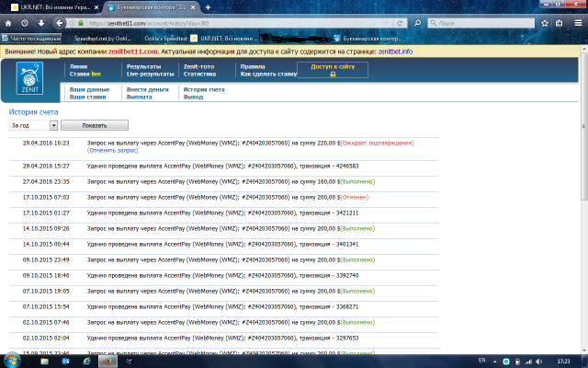
Task: Click the date '17.10.2015 01:27'
Action: tap(46, 213)
